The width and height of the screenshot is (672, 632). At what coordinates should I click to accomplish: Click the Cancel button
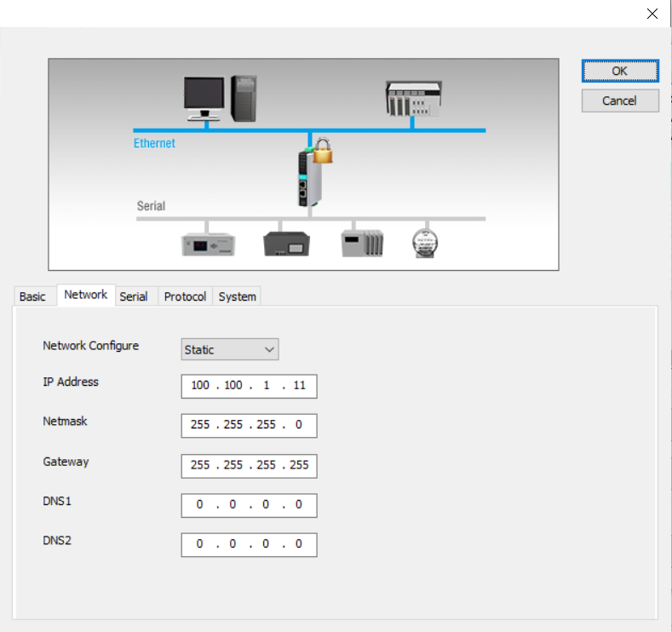pos(620,101)
